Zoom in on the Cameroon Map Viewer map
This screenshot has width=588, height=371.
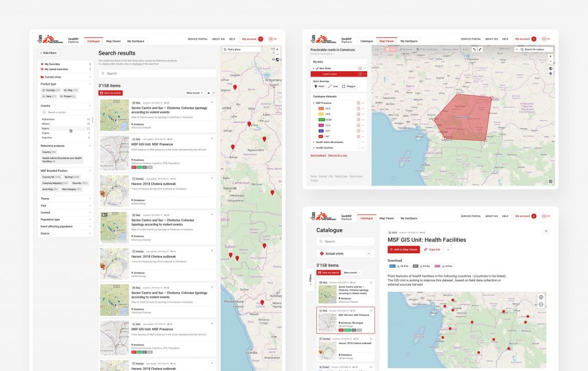coord(551,57)
